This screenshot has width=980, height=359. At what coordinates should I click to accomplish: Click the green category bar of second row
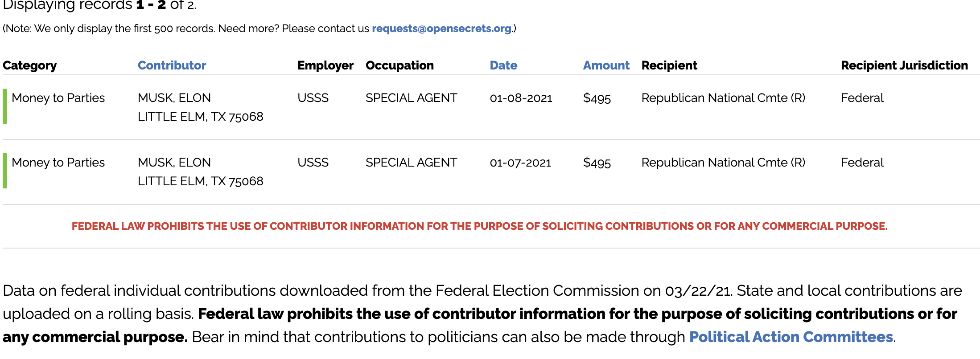5,171
